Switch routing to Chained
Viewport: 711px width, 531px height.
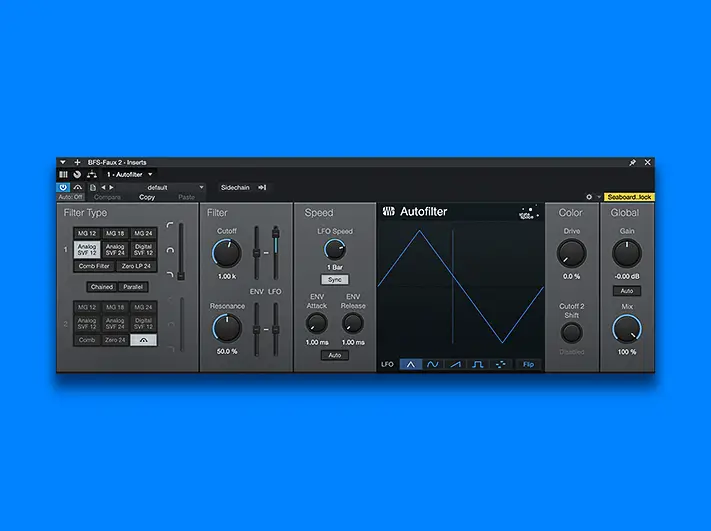pos(102,287)
